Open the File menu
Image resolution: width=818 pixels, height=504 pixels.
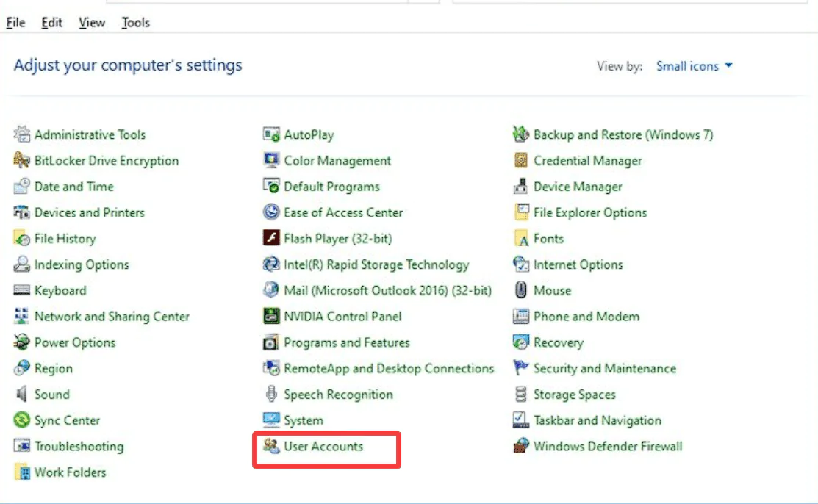15,23
